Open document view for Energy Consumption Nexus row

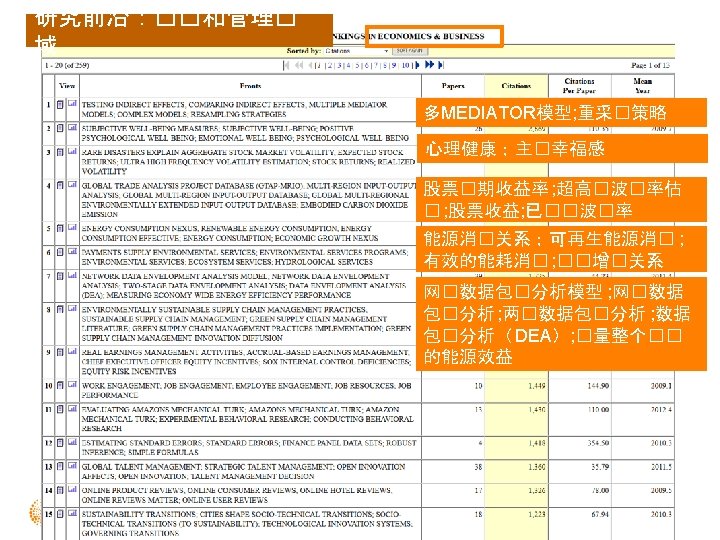tap(60, 228)
